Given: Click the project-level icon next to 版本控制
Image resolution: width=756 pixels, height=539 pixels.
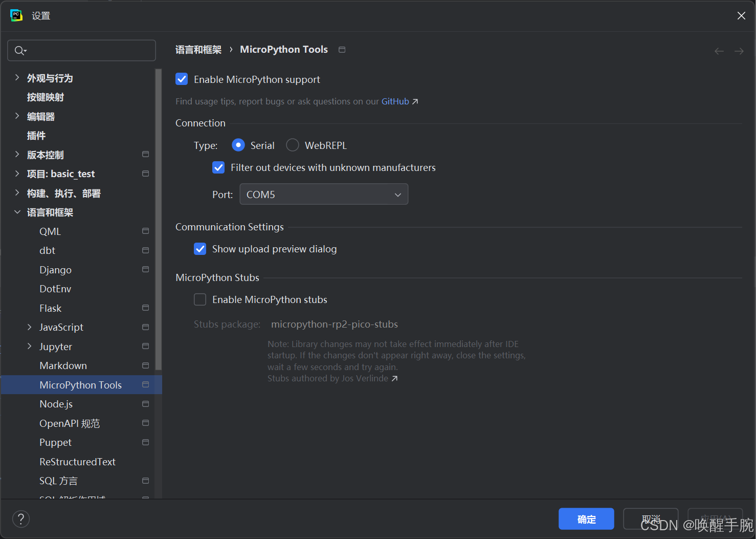Looking at the screenshot, I should click(145, 154).
